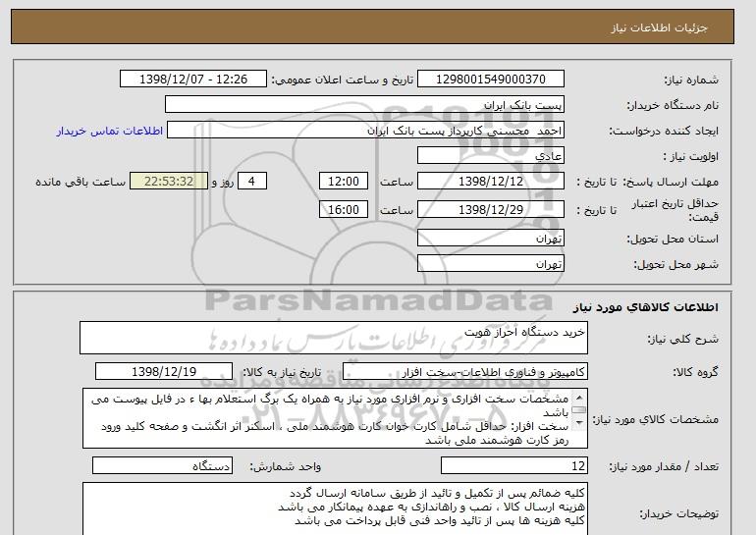Viewport: 756px width, 535px height.
Task: Click the request creator field احمد محسنی
Action: 365,131
